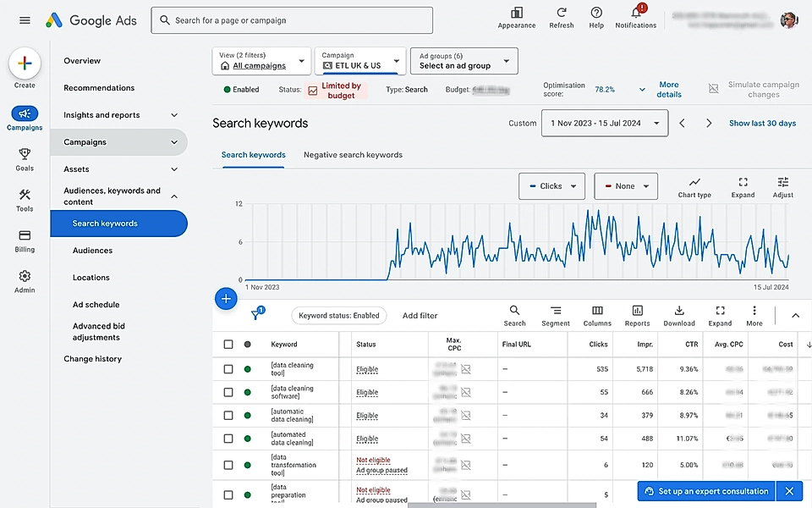Click "Show last 30 days"
The width and height of the screenshot is (812, 508).
pyautogui.click(x=762, y=123)
